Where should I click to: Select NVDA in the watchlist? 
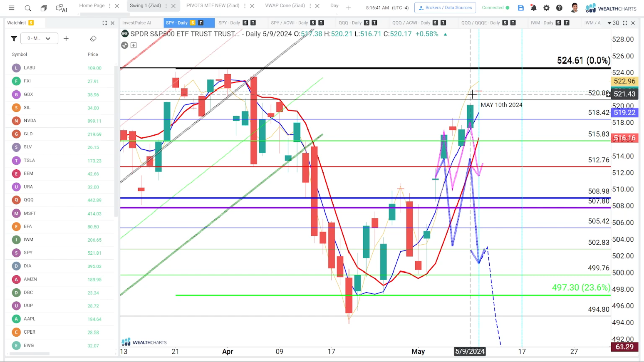(60, 121)
